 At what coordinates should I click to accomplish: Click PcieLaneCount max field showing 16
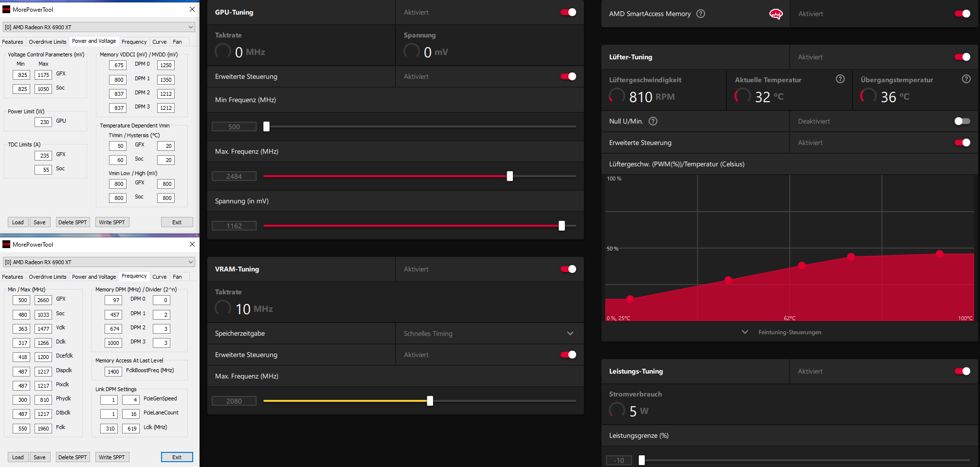click(130, 414)
